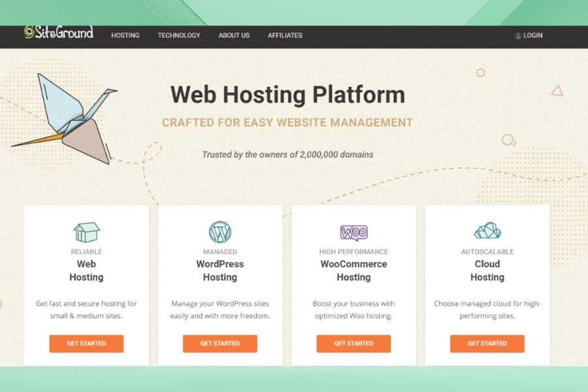Click the WooCommerce Woo icon
588x392 pixels.
[353, 233]
